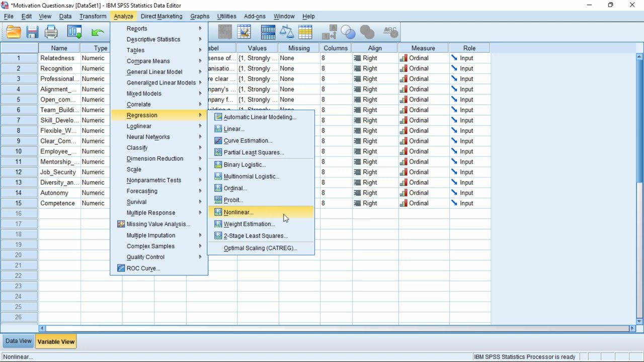Select the Variable View tab
This screenshot has width=644, height=362.
[x=56, y=341]
